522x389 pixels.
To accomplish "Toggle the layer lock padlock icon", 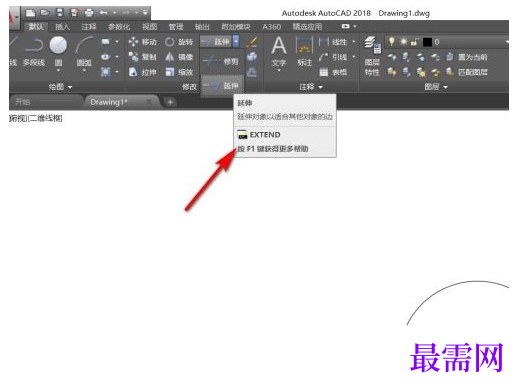I will pyautogui.click(x=415, y=42).
